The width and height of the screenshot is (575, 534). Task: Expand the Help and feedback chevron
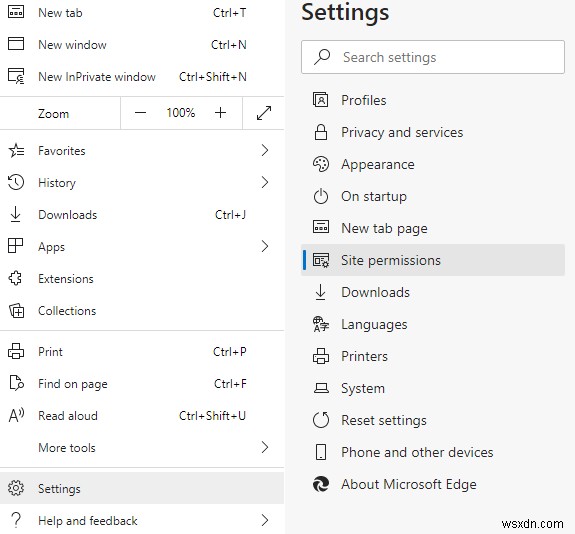click(265, 520)
